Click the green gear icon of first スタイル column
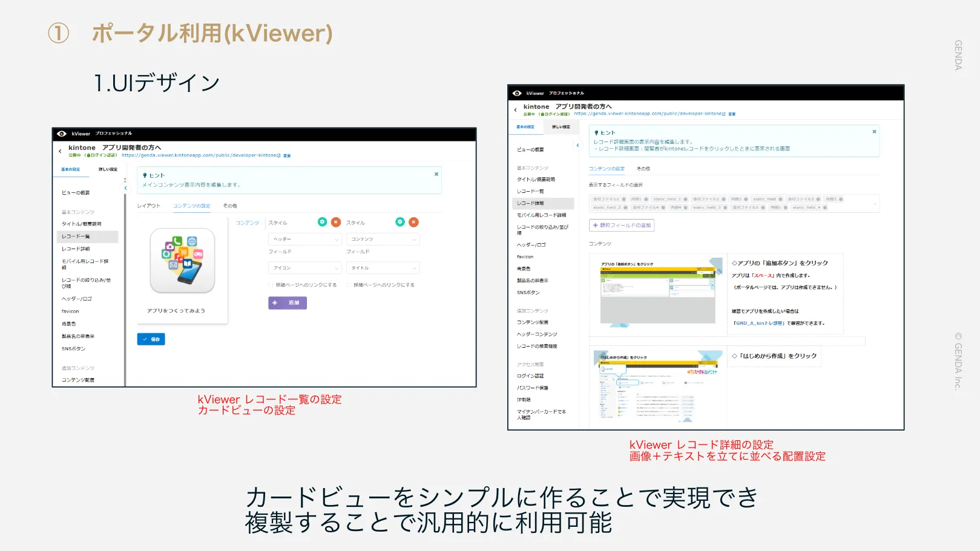This screenshot has width=980, height=551. 322,222
